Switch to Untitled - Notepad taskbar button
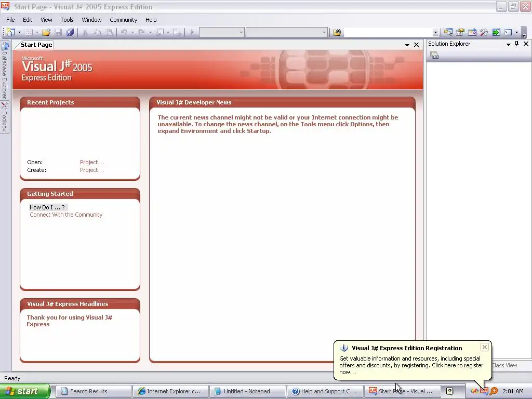 coord(247,391)
